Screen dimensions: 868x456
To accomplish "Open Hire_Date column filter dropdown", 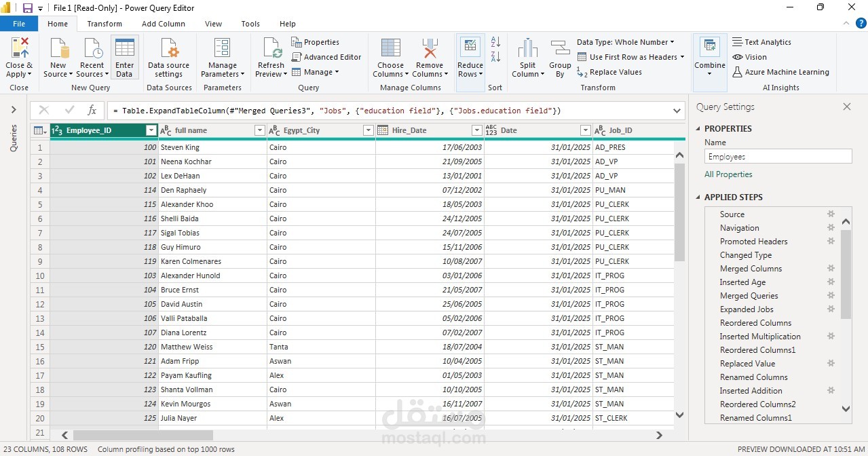I will pyautogui.click(x=476, y=130).
